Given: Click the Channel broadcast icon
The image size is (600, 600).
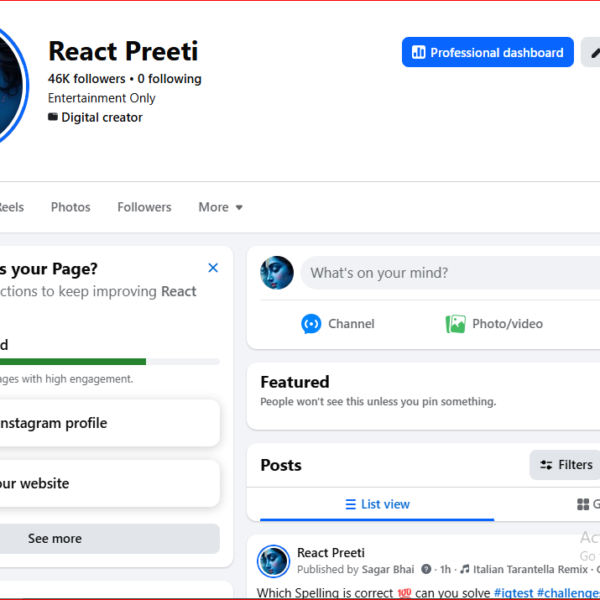Looking at the screenshot, I should (x=311, y=324).
